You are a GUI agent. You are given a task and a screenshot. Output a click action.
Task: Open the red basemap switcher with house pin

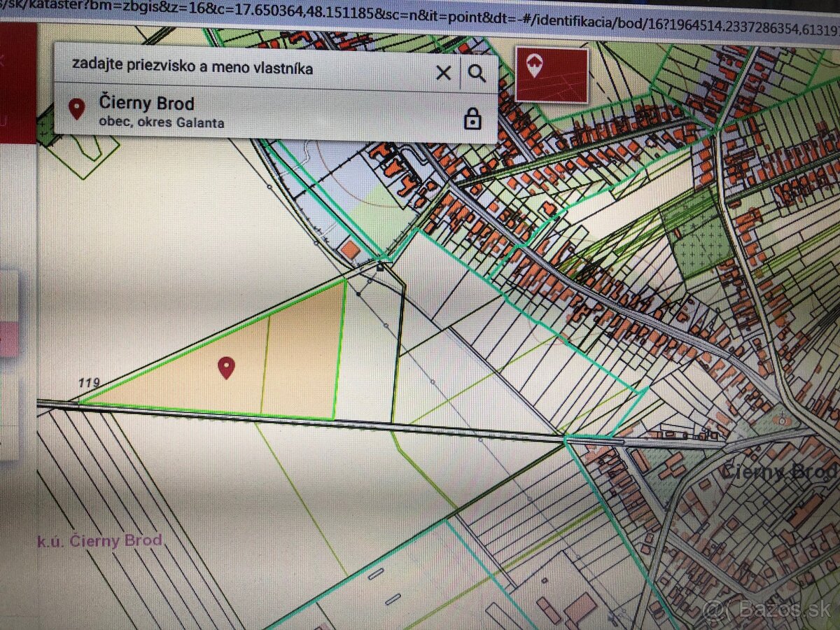point(551,73)
